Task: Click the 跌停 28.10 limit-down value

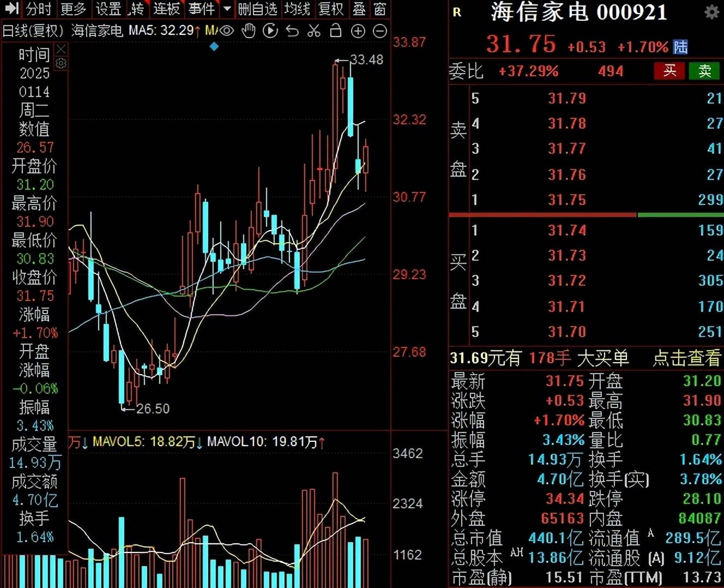Action: (x=702, y=499)
